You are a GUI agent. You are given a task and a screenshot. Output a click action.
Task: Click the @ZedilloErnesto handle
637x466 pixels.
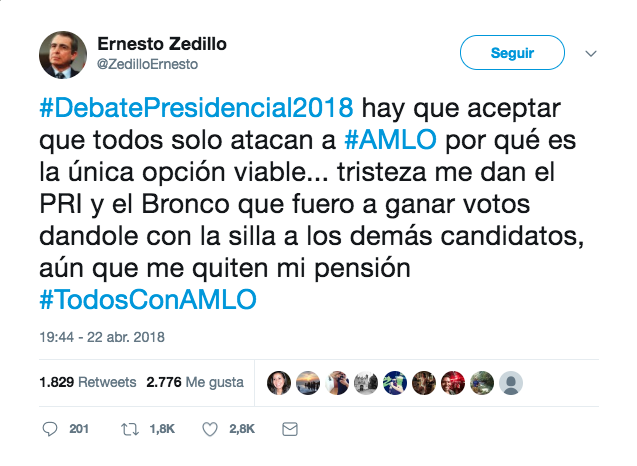(x=147, y=64)
